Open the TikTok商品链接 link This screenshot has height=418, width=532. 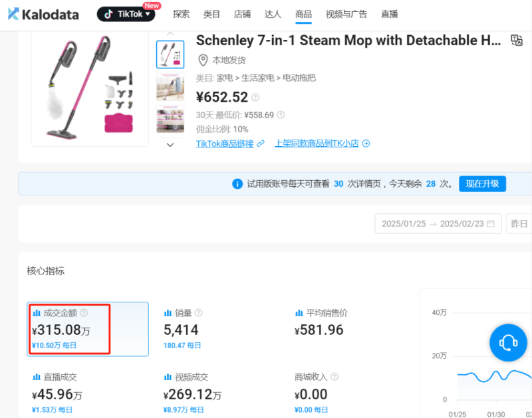[225, 143]
